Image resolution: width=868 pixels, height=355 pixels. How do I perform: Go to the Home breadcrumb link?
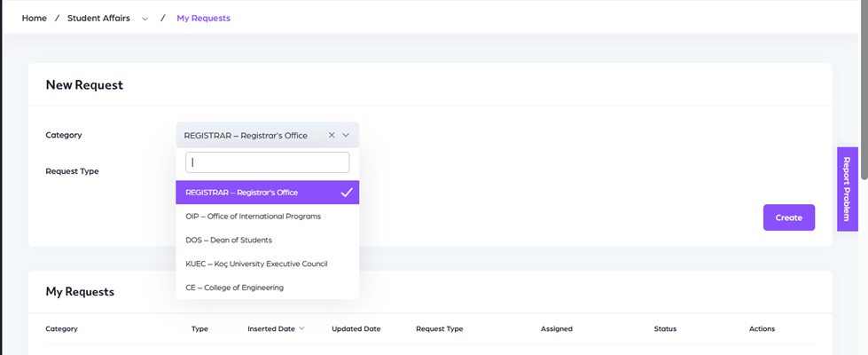35,18
